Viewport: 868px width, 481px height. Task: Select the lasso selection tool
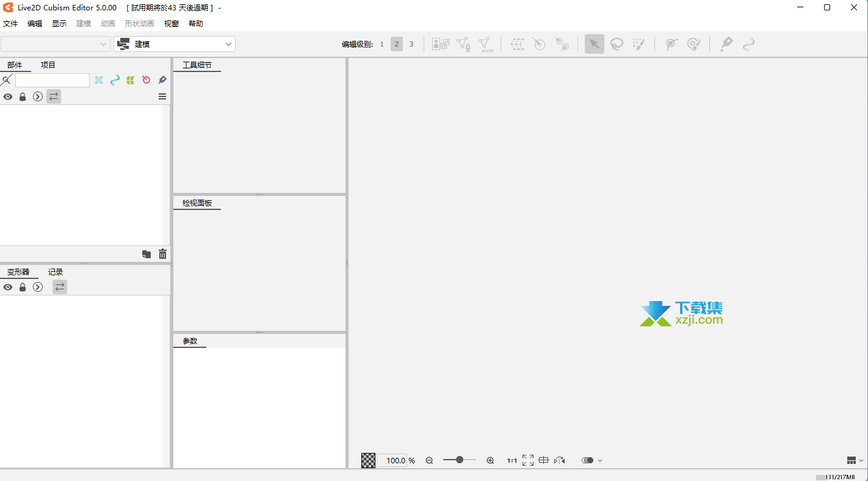click(617, 44)
